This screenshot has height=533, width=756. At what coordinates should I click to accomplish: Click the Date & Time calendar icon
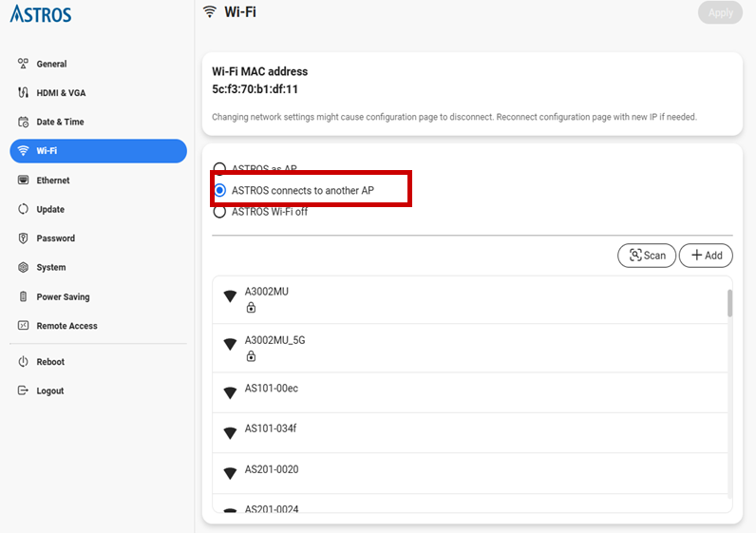24,122
